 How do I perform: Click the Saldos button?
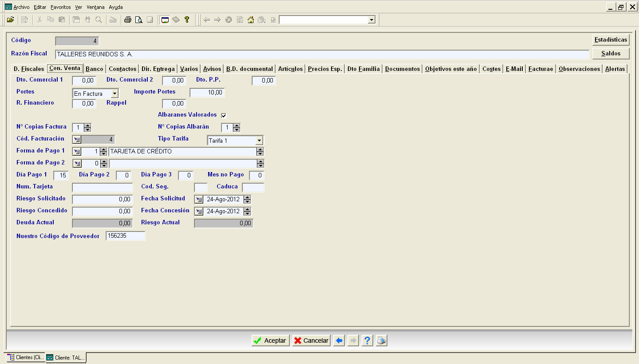coord(611,54)
